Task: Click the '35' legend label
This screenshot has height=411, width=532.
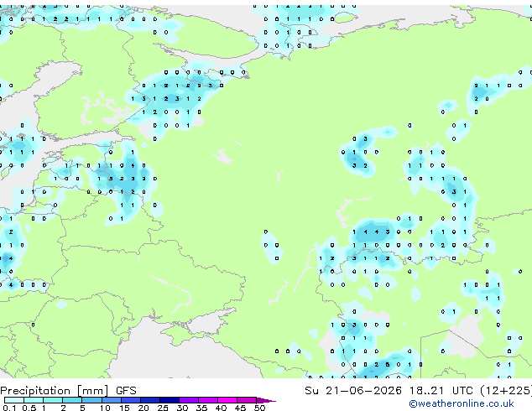Action: coord(201,408)
